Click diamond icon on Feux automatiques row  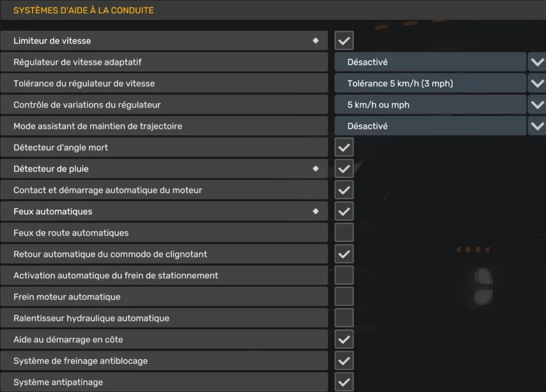[316, 211]
